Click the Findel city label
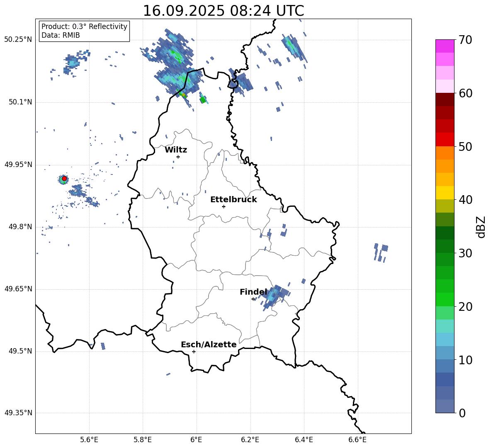The image size is (491, 448). [253, 292]
